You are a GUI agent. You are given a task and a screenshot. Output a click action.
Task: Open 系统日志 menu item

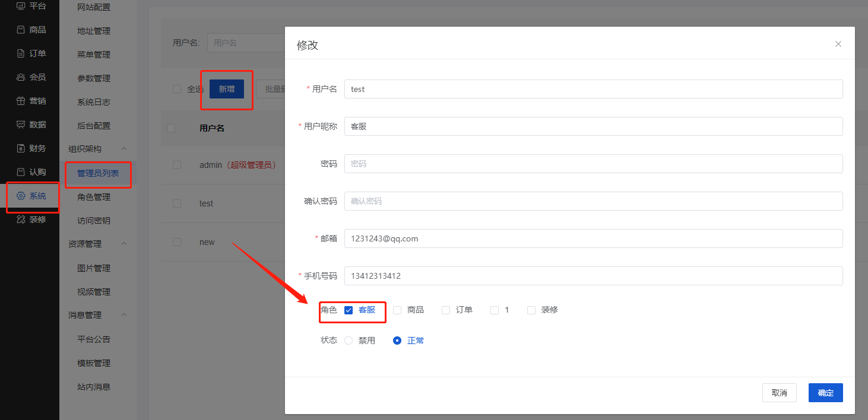94,102
